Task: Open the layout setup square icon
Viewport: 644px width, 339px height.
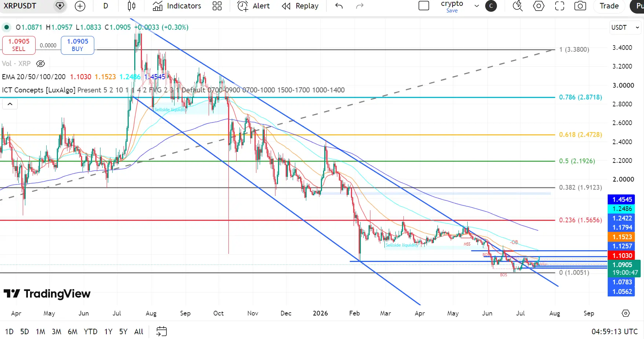Action: pos(424,6)
